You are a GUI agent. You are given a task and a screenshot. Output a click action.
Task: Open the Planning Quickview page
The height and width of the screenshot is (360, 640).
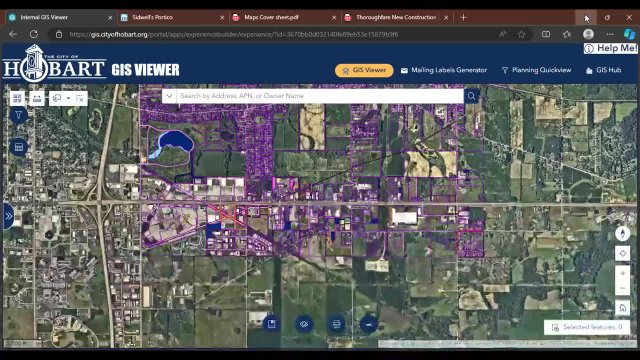pos(536,70)
